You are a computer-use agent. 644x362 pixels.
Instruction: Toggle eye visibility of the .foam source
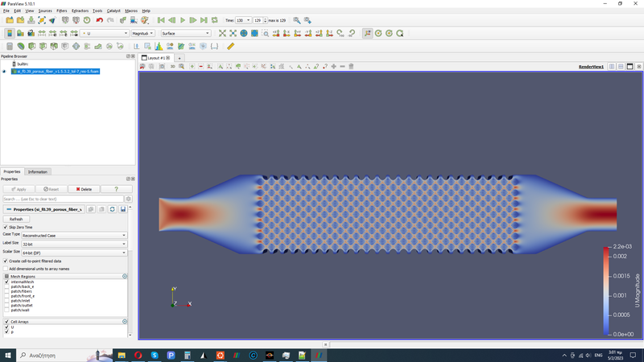[x=4, y=71]
